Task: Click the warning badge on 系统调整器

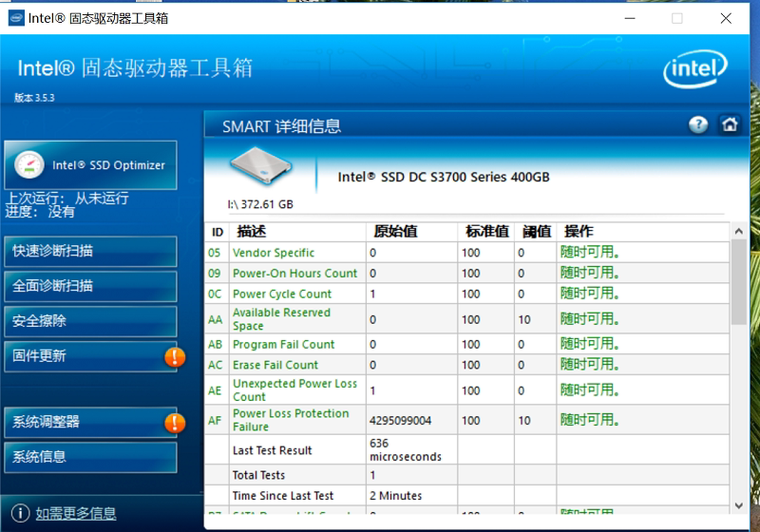Action: coord(175,423)
